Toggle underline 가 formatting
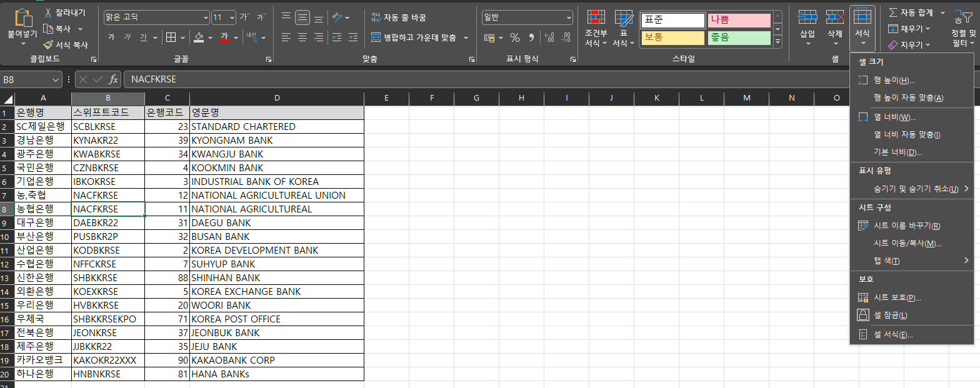This screenshot has height=388, width=980. [144, 37]
